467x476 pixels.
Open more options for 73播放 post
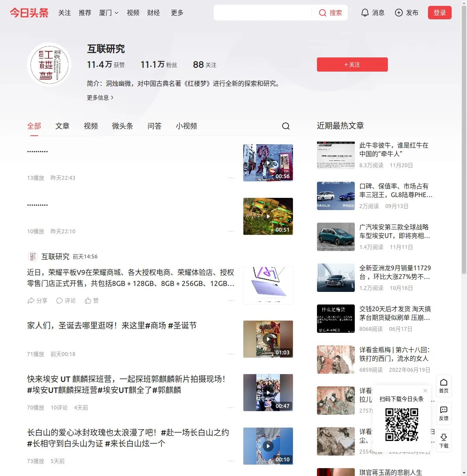point(231,461)
